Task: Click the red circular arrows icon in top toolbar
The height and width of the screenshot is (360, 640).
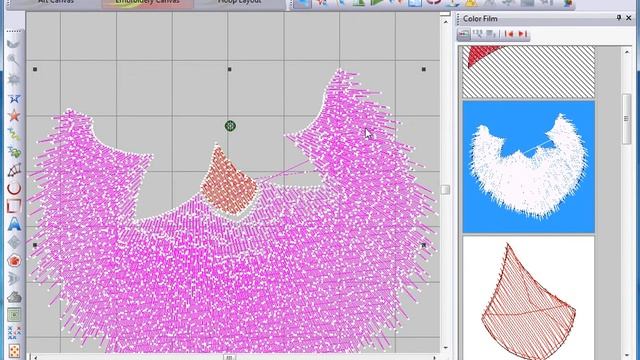Action: point(433,2)
